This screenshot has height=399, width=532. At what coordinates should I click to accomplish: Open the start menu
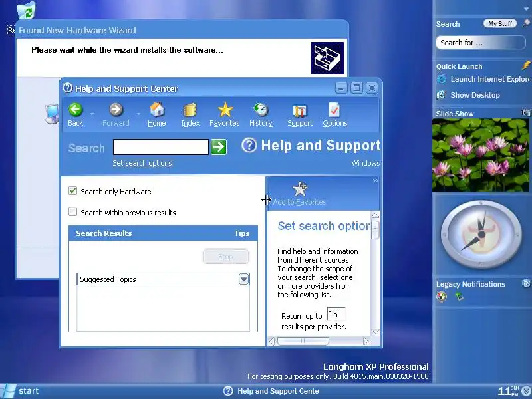(x=21, y=391)
